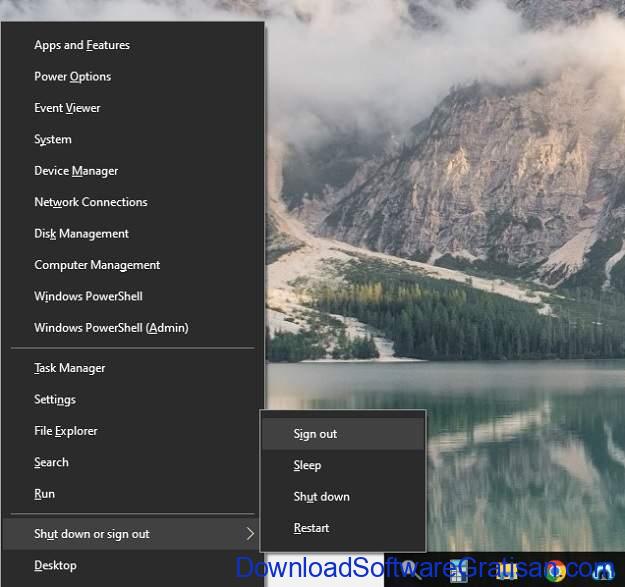Open Power Options from the menu
The width and height of the screenshot is (625, 587).
pyautogui.click(x=132, y=77)
